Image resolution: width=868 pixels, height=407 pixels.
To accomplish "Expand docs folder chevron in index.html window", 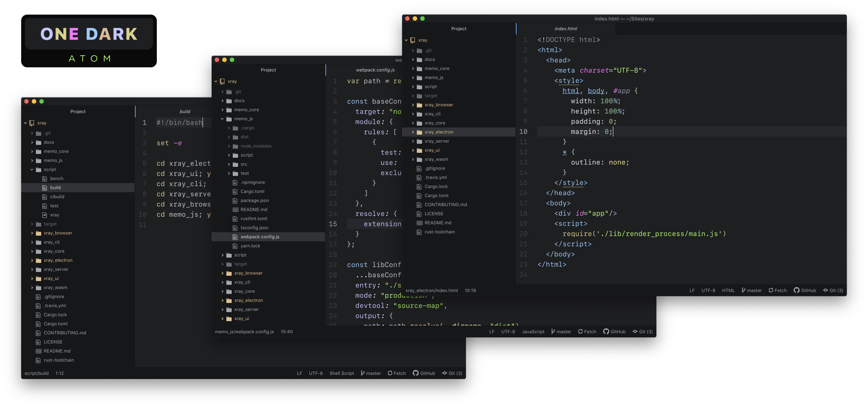I will point(413,59).
